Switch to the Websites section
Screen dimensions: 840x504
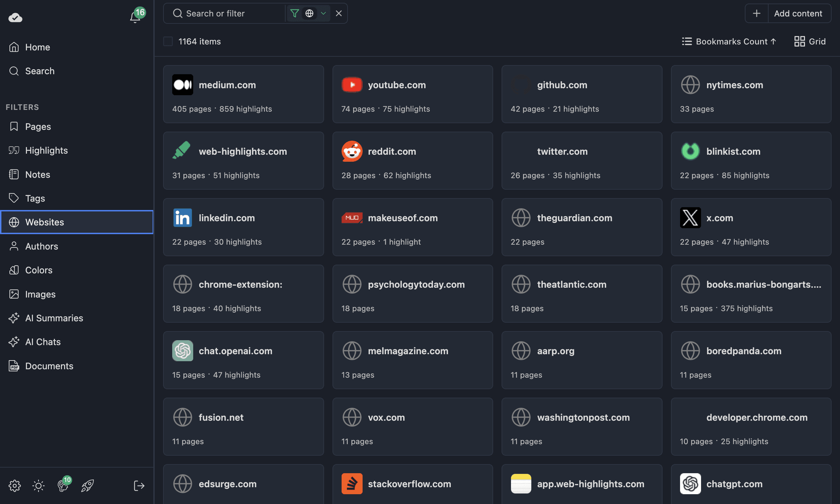coord(44,222)
